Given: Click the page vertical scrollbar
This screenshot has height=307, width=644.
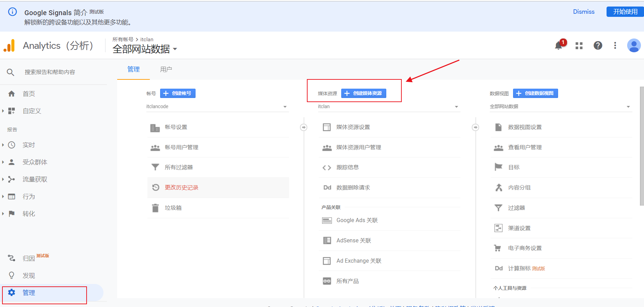Looking at the screenshot, I should click(x=642, y=146).
